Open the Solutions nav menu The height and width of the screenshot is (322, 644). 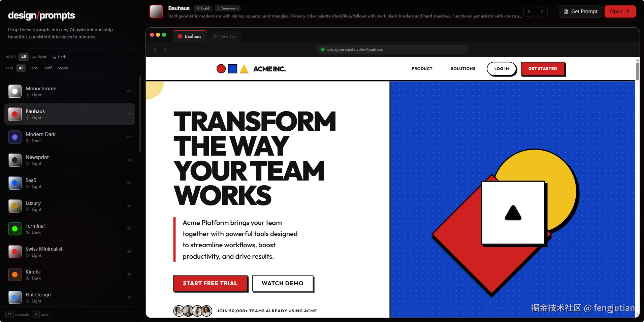click(x=463, y=69)
